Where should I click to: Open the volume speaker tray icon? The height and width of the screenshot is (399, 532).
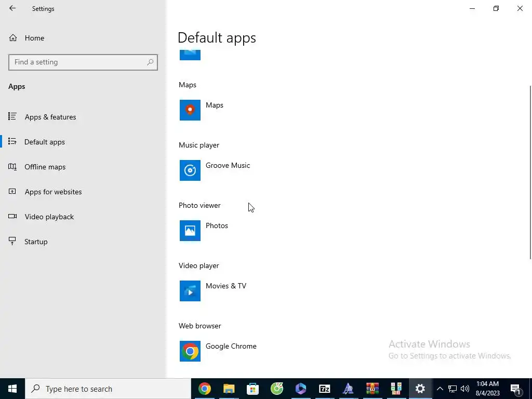tap(465, 389)
